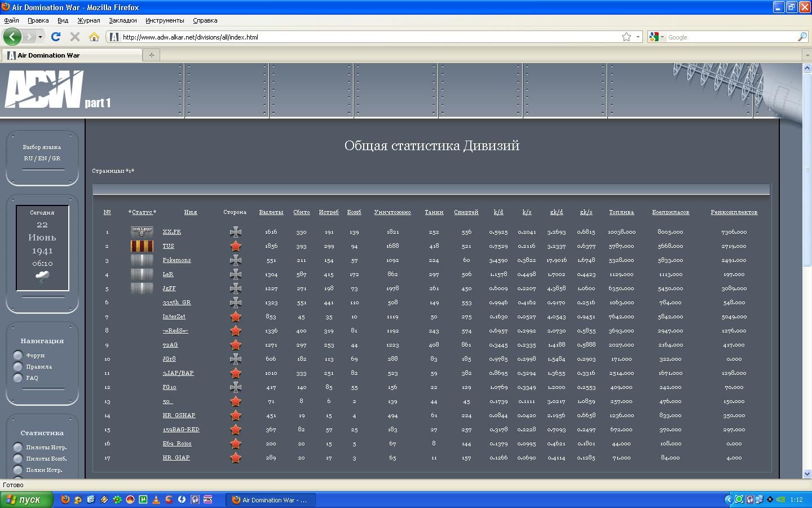Open the Закладки menu

(x=122, y=20)
